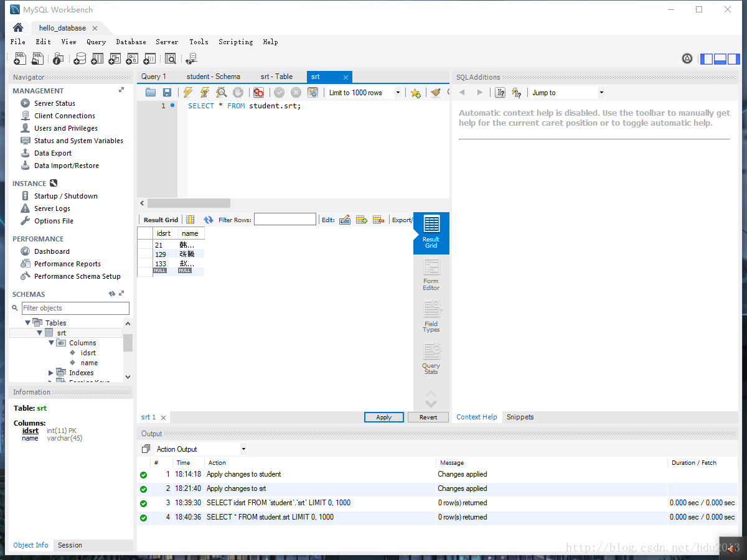Viewport: 747px width, 560px height.
Task: Stop query execution hand icon
Action: tap(238, 93)
